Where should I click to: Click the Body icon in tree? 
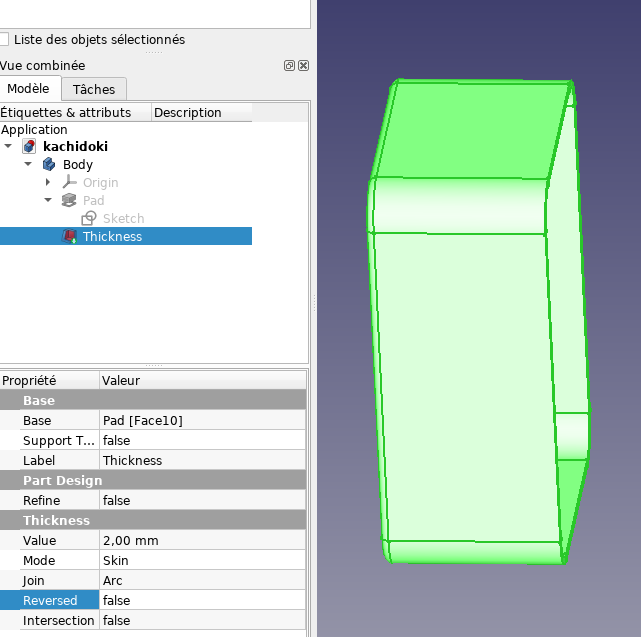click(x=49, y=164)
